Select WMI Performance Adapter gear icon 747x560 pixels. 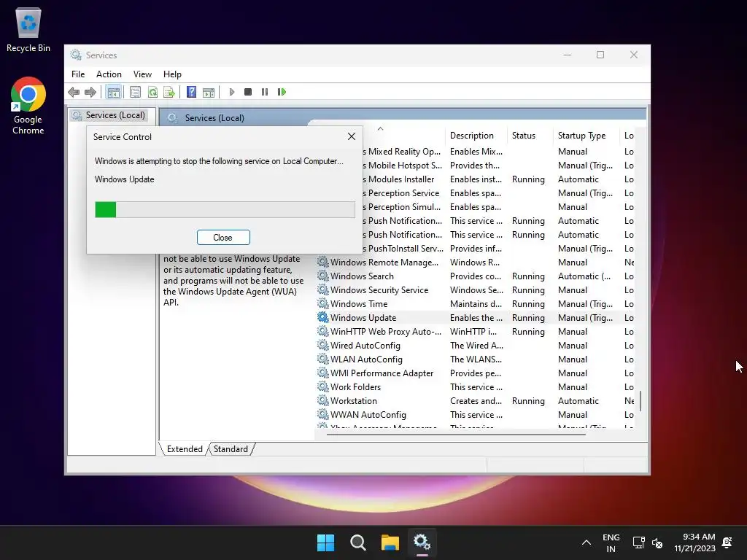click(323, 373)
